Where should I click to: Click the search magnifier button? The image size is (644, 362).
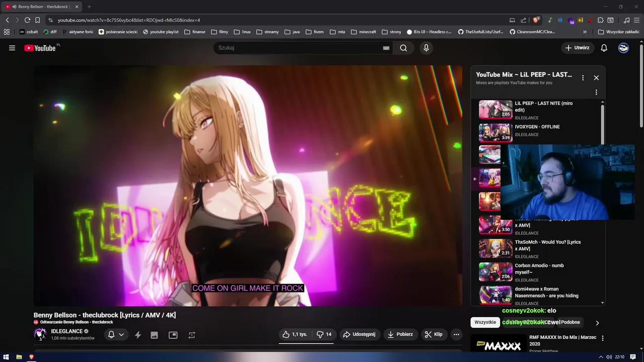click(404, 48)
